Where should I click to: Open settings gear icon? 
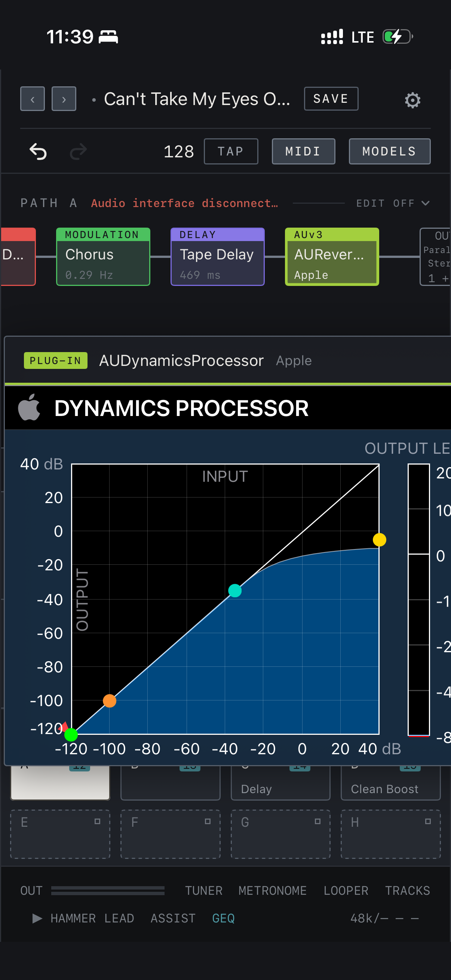(412, 100)
